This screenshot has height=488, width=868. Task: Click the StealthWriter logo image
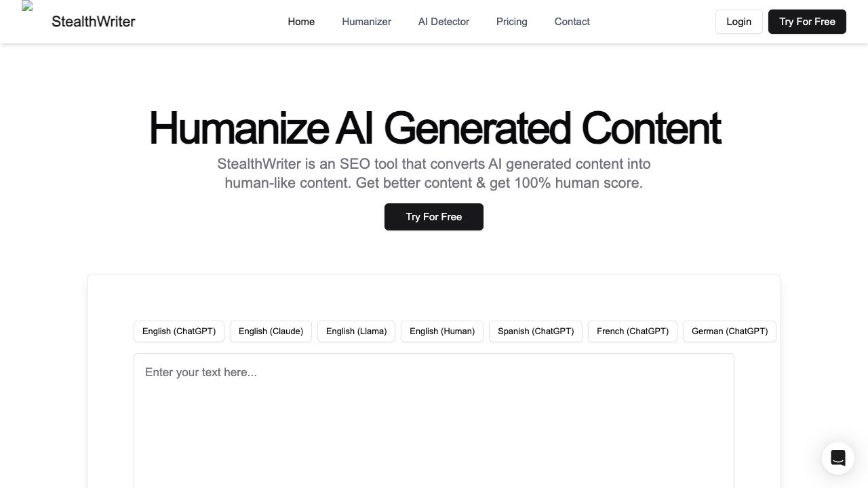click(x=28, y=7)
